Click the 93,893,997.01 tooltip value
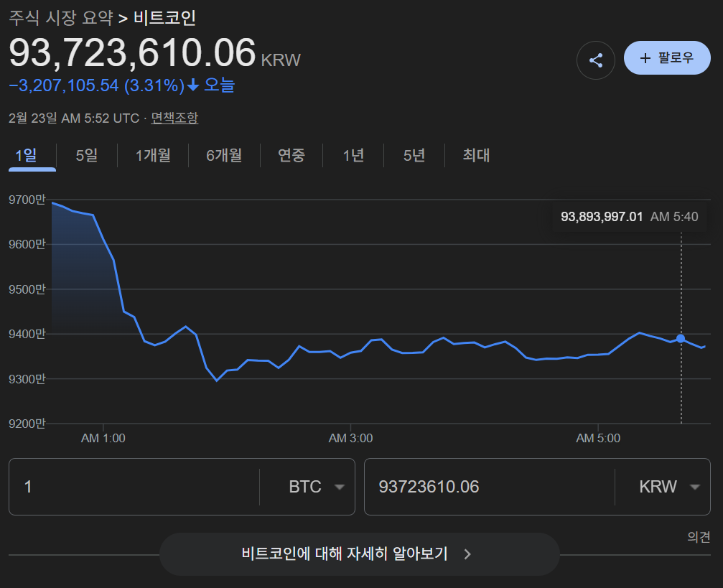 pos(602,217)
